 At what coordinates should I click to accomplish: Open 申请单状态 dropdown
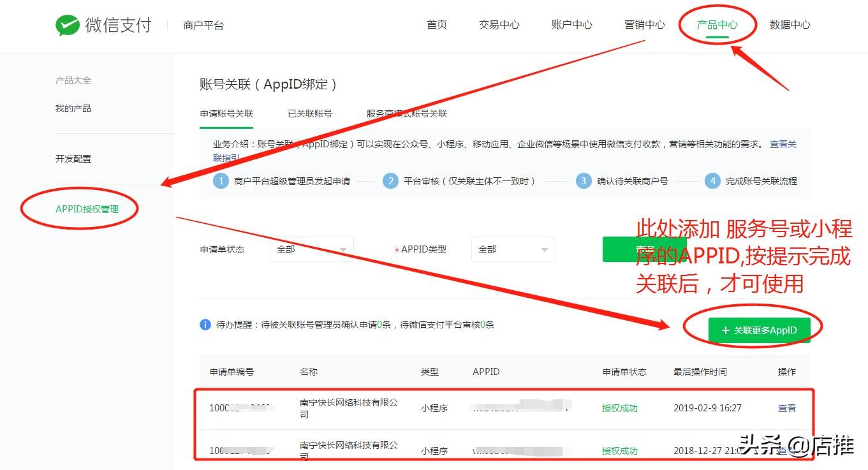311,249
